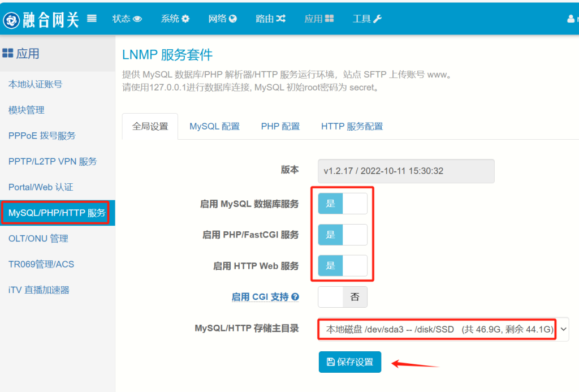The width and height of the screenshot is (579, 392).
Task: Toggle the hamburger sidebar menu icon
Action: 92,19
